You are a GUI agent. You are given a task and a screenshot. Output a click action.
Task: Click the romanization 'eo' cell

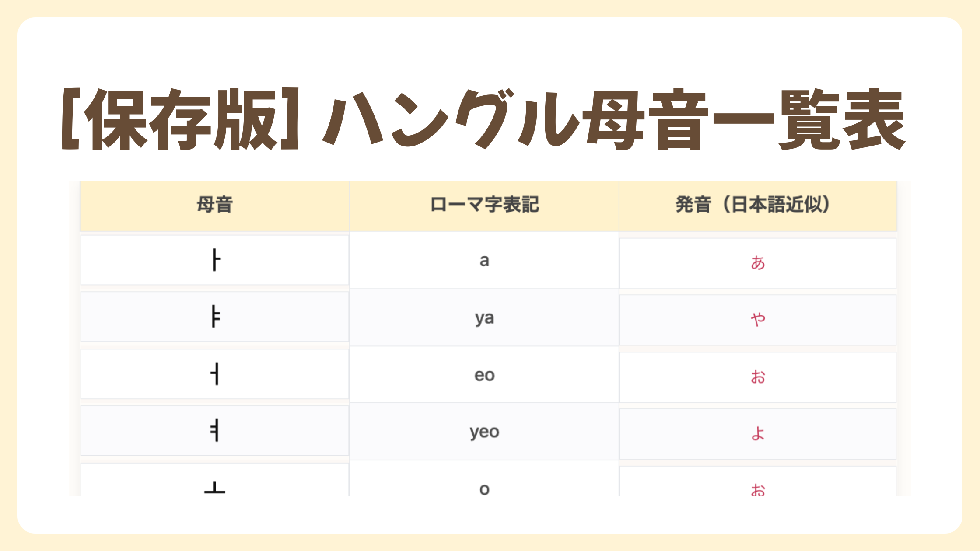(484, 375)
